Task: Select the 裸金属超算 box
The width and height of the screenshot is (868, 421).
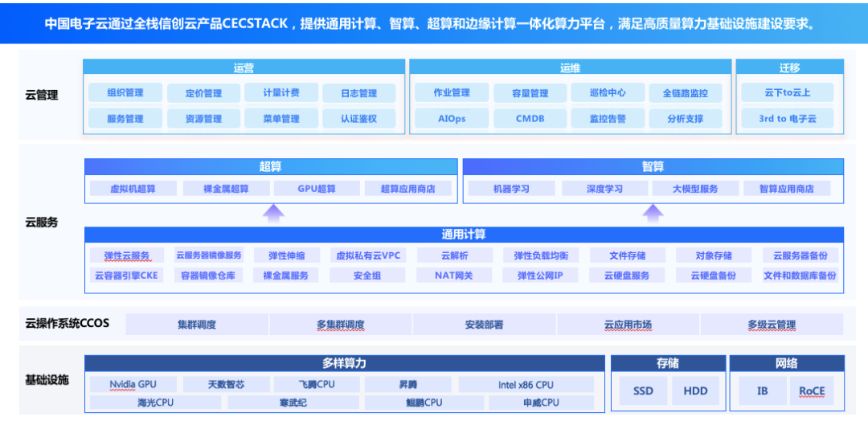Action: [x=226, y=189]
